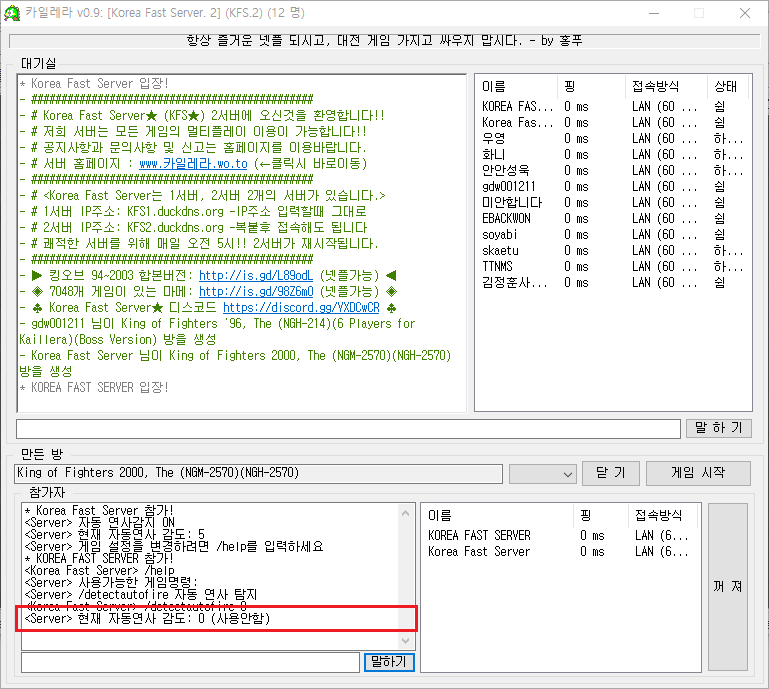The width and height of the screenshot is (769, 689).
Task: Open the discord.gg/YXDCwCR invite link
Action: 301,307
